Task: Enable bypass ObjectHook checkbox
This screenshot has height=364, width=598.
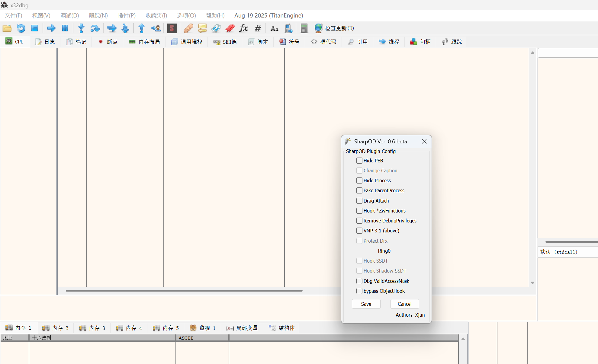Action: [x=359, y=291]
